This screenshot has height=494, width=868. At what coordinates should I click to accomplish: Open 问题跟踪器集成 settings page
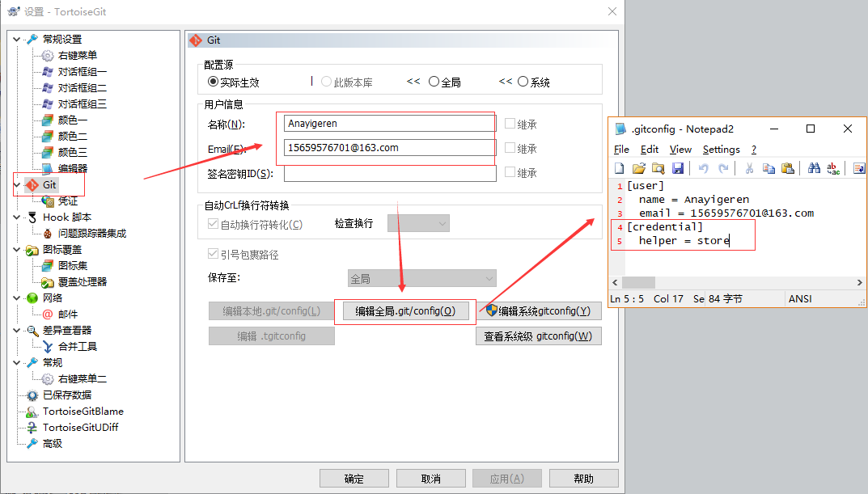point(92,233)
